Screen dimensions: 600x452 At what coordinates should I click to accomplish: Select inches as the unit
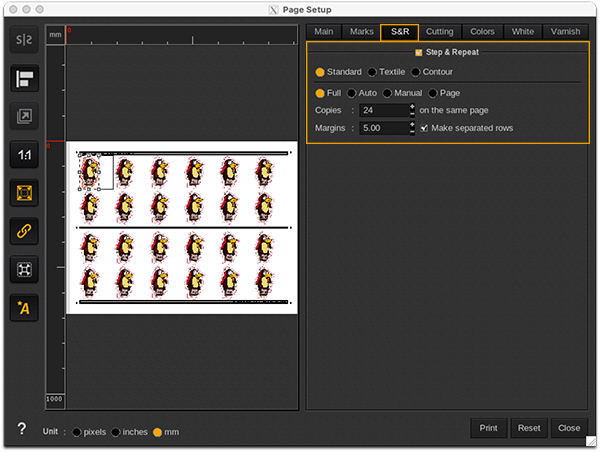click(116, 432)
